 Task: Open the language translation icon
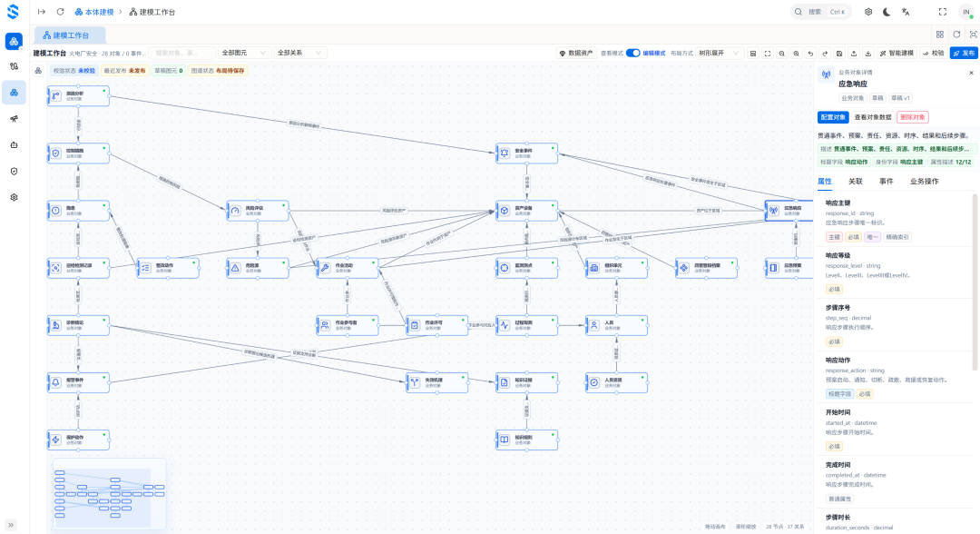pos(906,12)
